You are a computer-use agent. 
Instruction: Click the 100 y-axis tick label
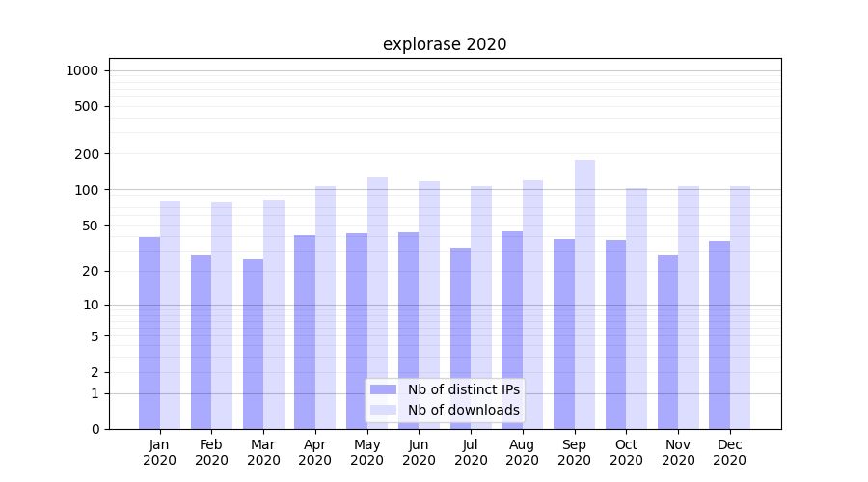tap(86, 190)
